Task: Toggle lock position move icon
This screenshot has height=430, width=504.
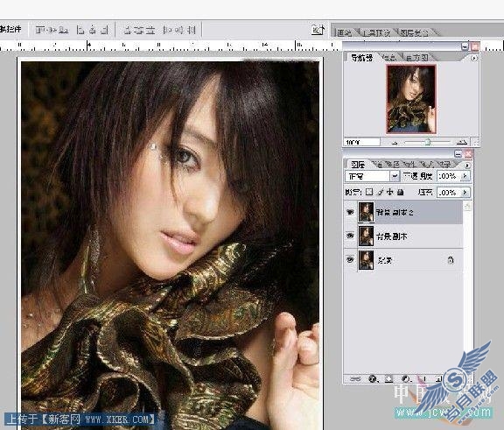Action: tap(390, 192)
